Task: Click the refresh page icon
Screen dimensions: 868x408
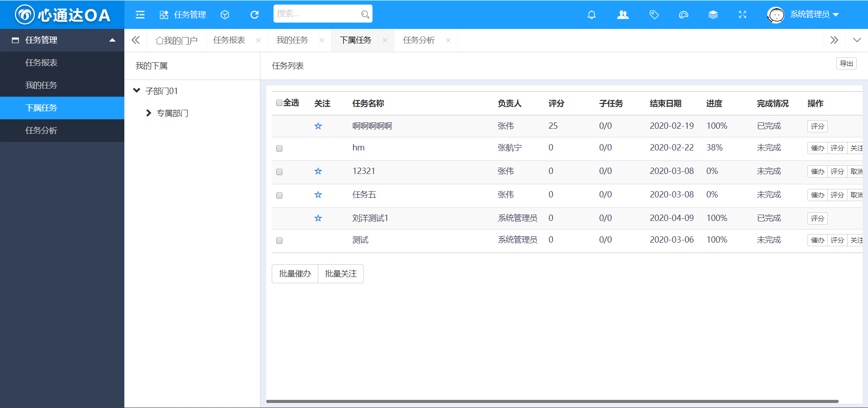Action: click(255, 15)
